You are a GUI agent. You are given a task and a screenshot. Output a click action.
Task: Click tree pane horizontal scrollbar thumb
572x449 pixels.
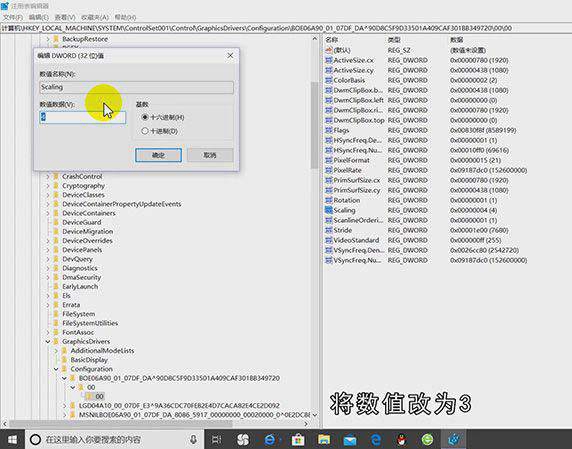click(x=120, y=424)
